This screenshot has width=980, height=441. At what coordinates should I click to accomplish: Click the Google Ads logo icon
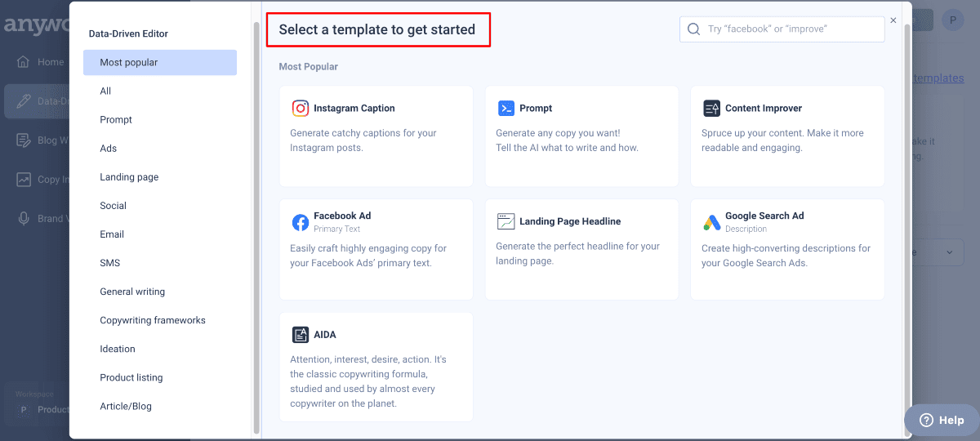[x=711, y=222]
